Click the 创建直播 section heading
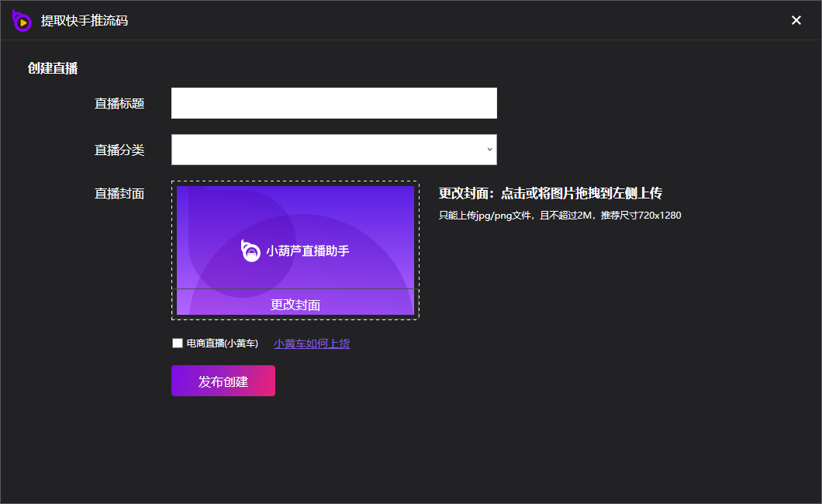The height and width of the screenshot is (504, 822). click(53, 68)
